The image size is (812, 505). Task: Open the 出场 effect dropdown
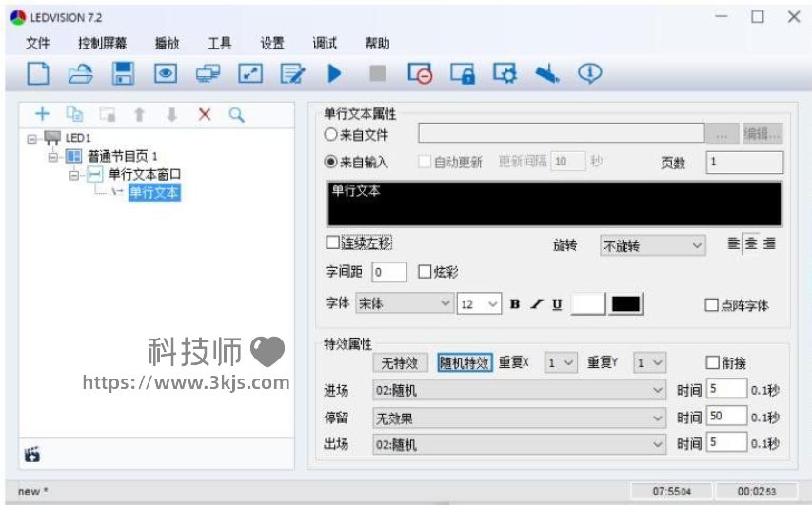coord(519,444)
